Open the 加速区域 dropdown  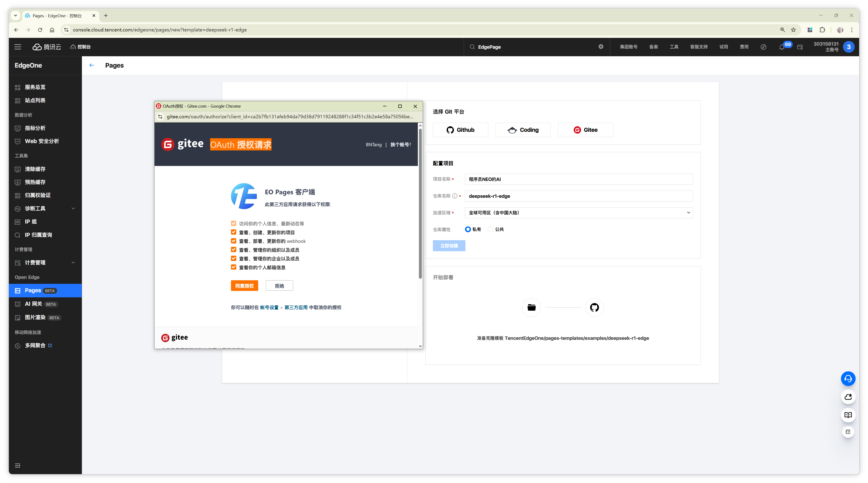coord(579,213)
